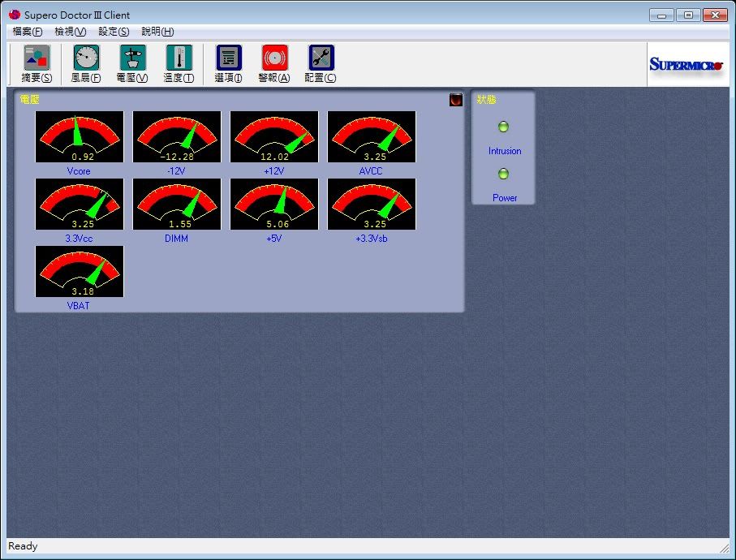Click the VBAT label text

[x=79, y=306]
